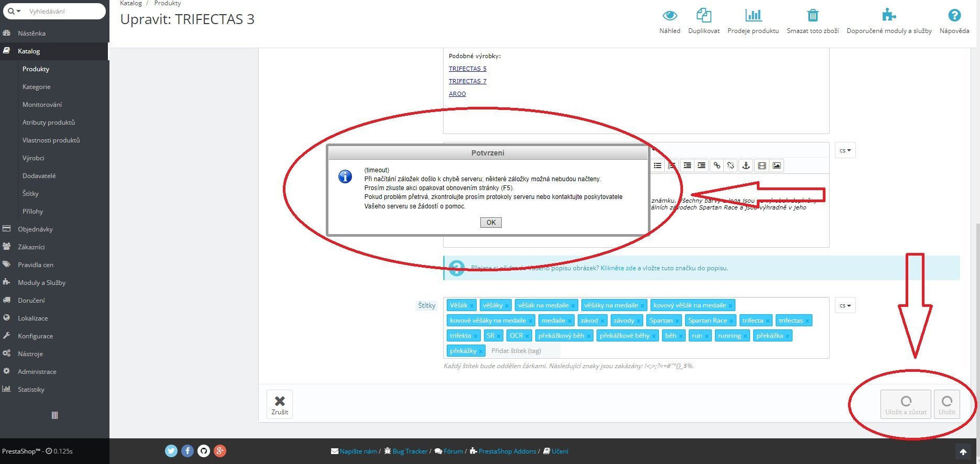
Task: Insert a link using the editor chain icon
Action: [717, 165]
